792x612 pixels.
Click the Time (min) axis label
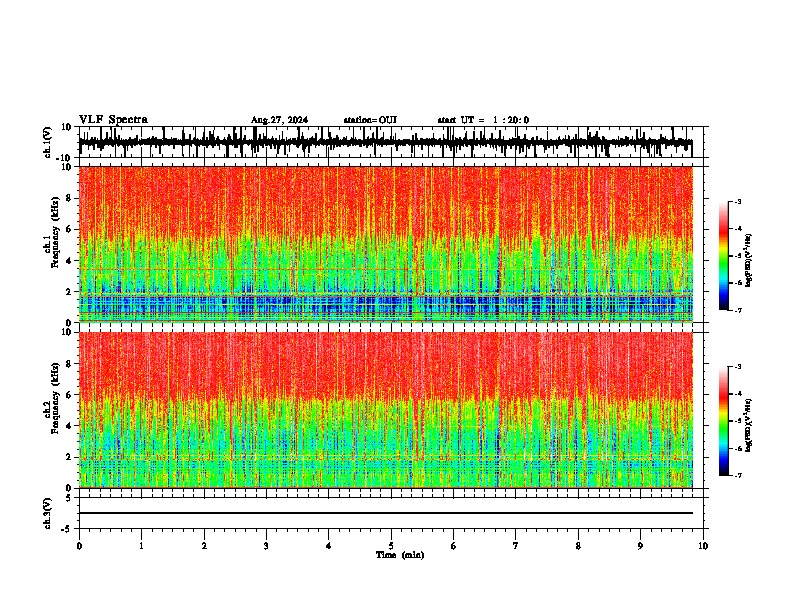(400, 555)
